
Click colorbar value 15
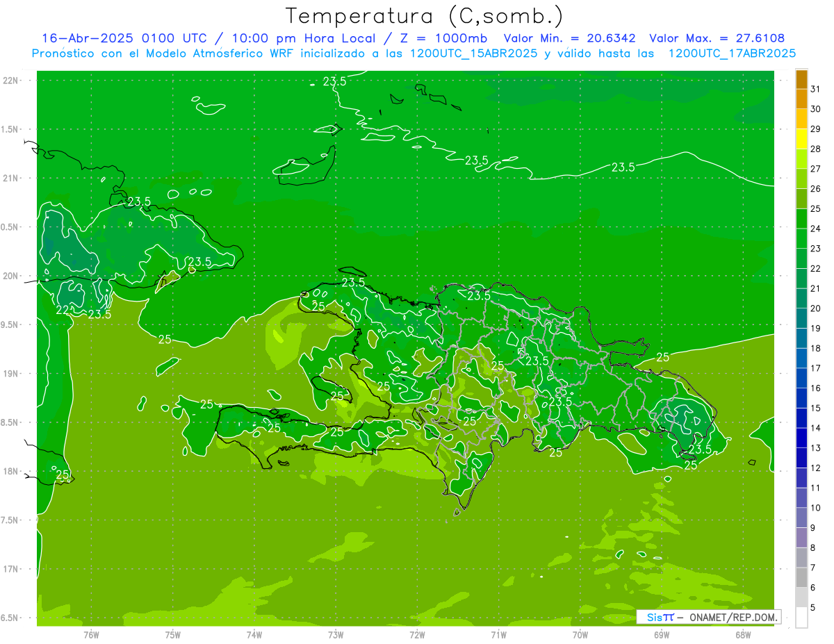(816, 408)
